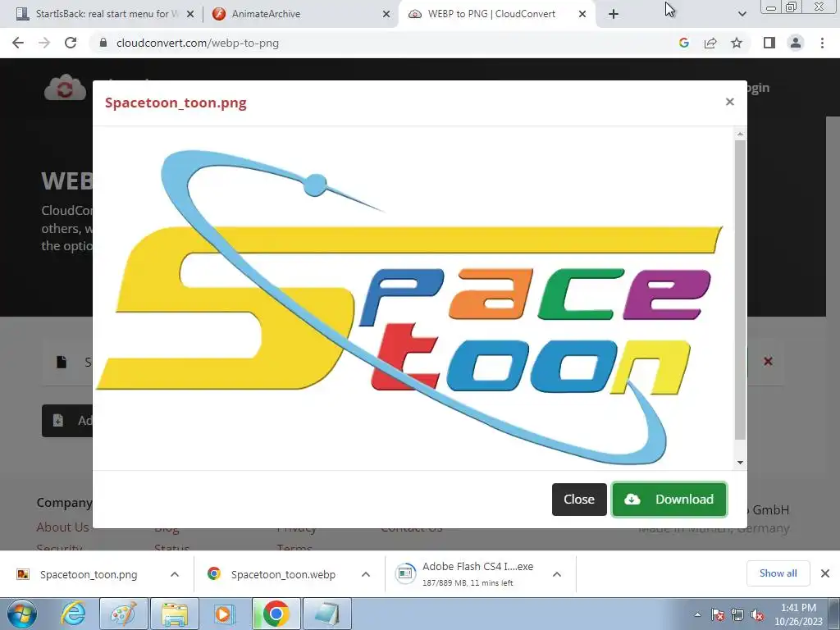Open the muted volume tray icon
Viewport: 840px width, 630px height.
(757, 614)
